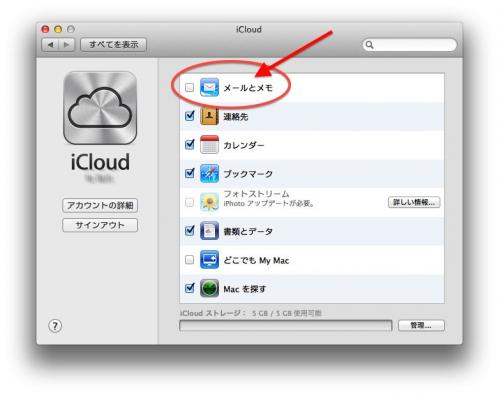Image resolution: width=499 pixels, height=395 pixels.
Task: Uncheck the 連絡先 contacts checkbox
Action: (x=190, y=116)
